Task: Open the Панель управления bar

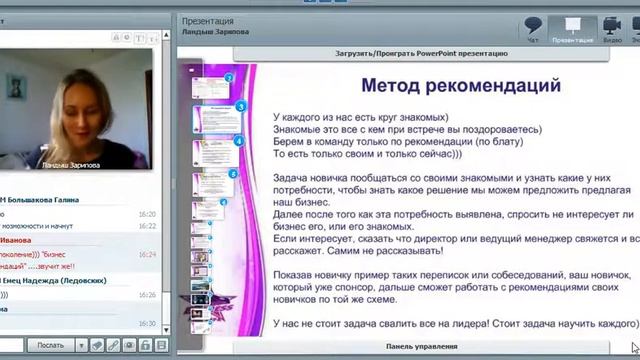Action: (x=421, y=347)
